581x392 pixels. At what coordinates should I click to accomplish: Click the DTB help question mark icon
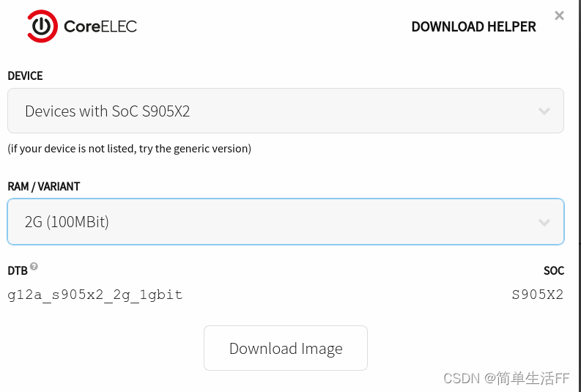(34, 267)
